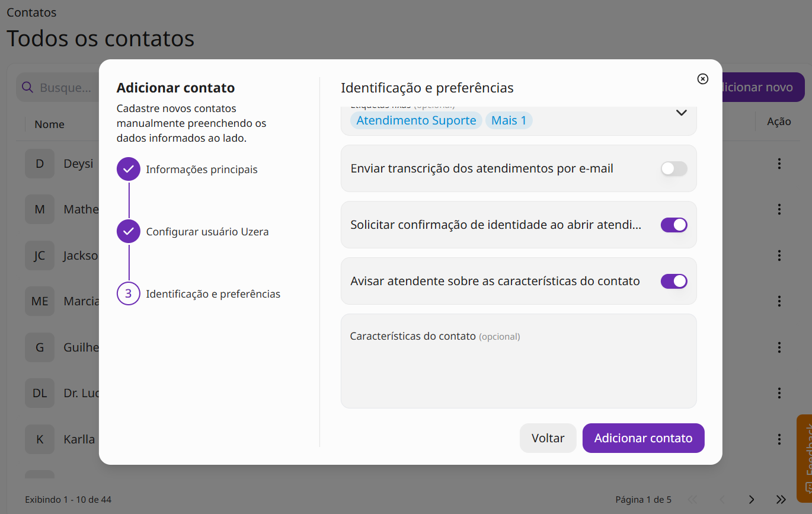Open action menu for Deysi row
Image resolution: width=812 pixels, height=514 pixels.
779,164
